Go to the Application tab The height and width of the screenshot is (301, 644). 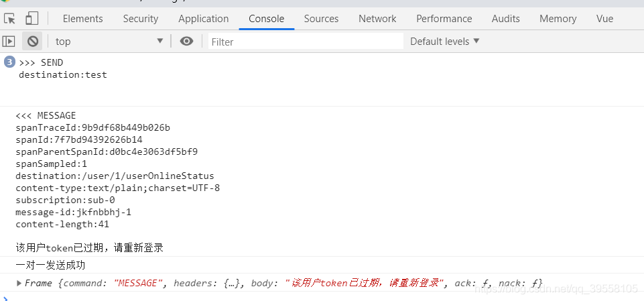pyautogui.click(x=204, y=19)
